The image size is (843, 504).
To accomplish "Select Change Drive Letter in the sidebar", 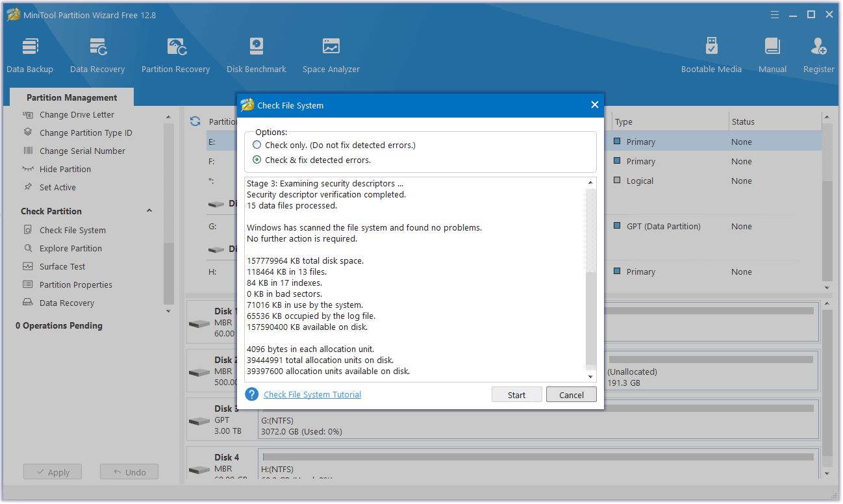I will [x=77, y=115].
